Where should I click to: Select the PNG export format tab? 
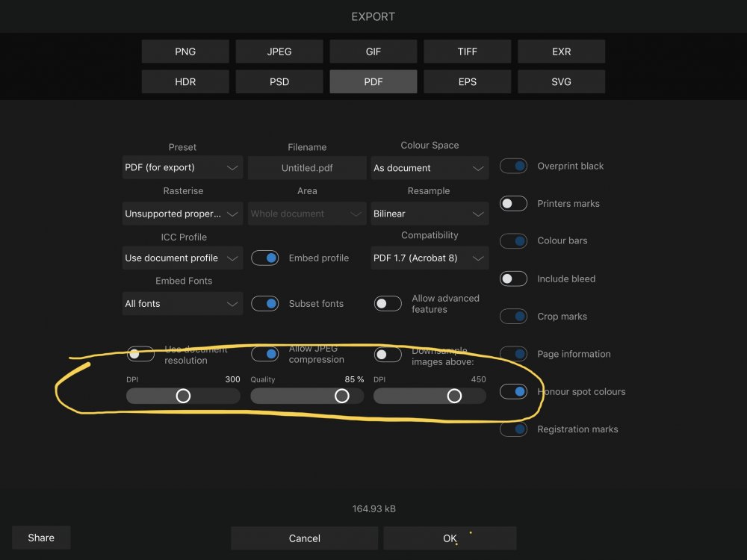click(x=185, y=52)
